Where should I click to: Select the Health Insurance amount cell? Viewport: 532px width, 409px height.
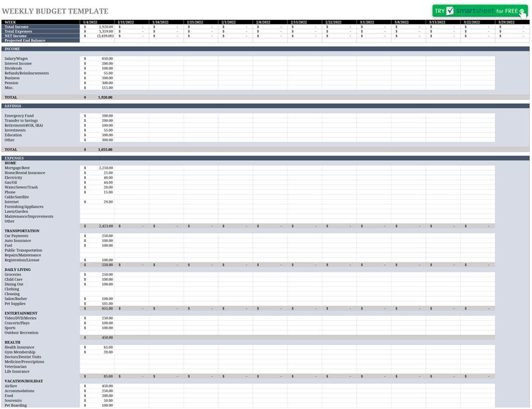(97, 347)
